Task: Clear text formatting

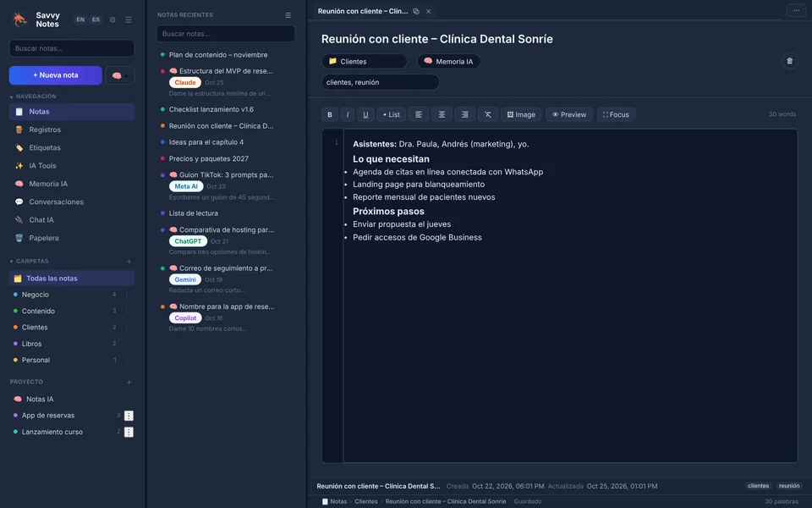Action: [488, 114]
